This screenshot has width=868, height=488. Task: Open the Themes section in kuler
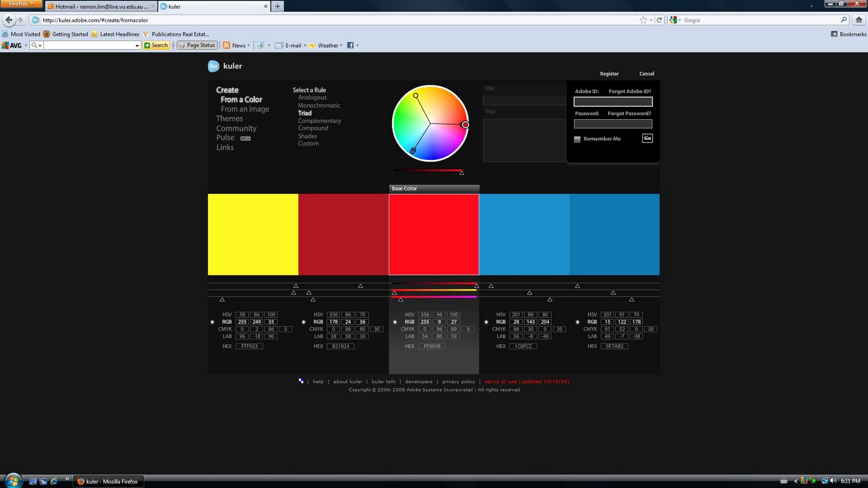tap(229, 119)
